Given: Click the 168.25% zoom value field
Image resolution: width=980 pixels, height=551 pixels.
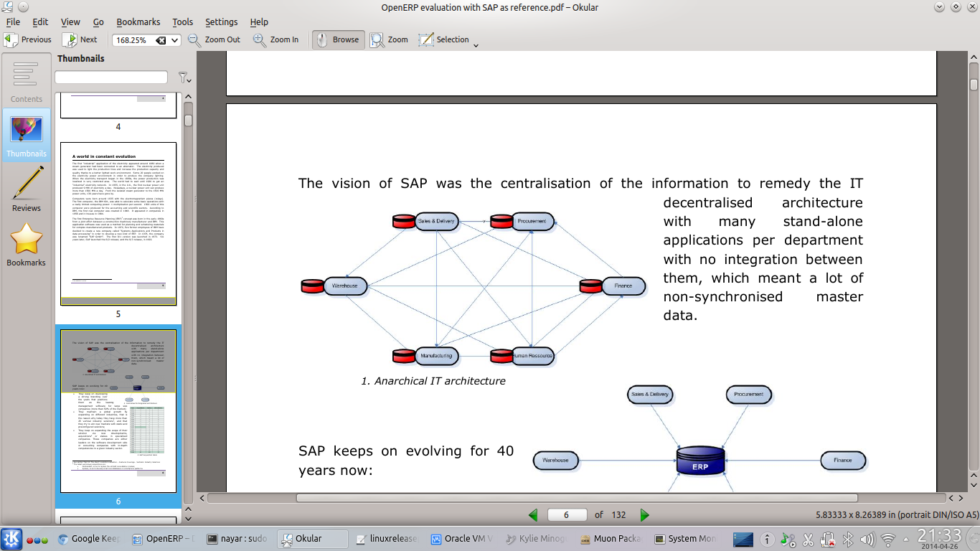Looking at the screenshot, I should [133, 40].
